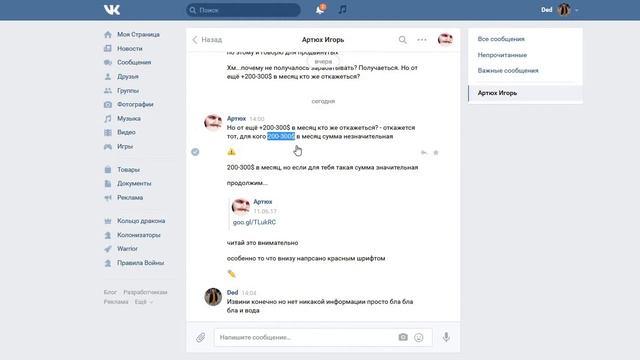Open the goo.gl/TLukRC link
640x360 pixels.
(254, 222)
